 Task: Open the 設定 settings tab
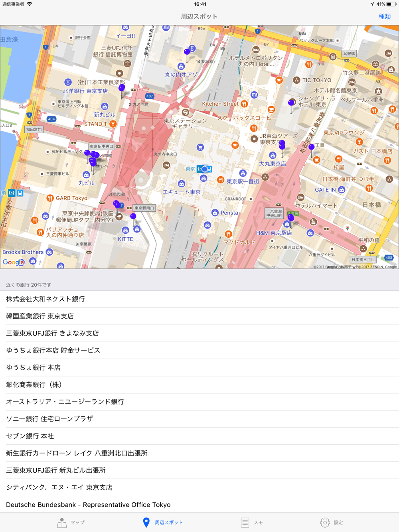pyautogui.click(x=332, y=522)
